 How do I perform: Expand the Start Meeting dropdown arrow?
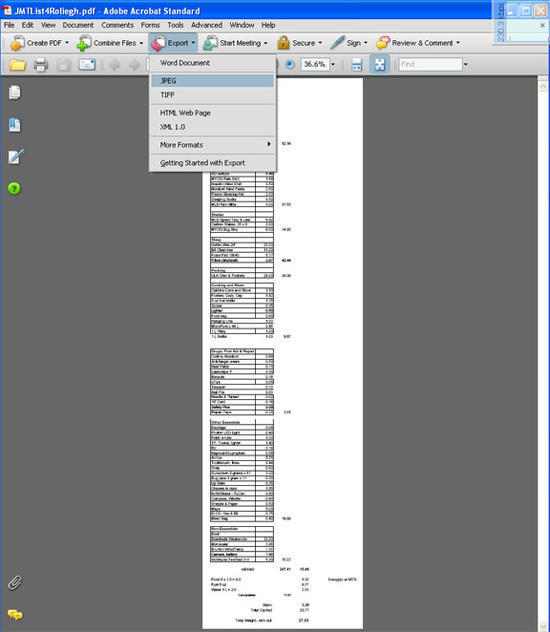coord(266,43)
